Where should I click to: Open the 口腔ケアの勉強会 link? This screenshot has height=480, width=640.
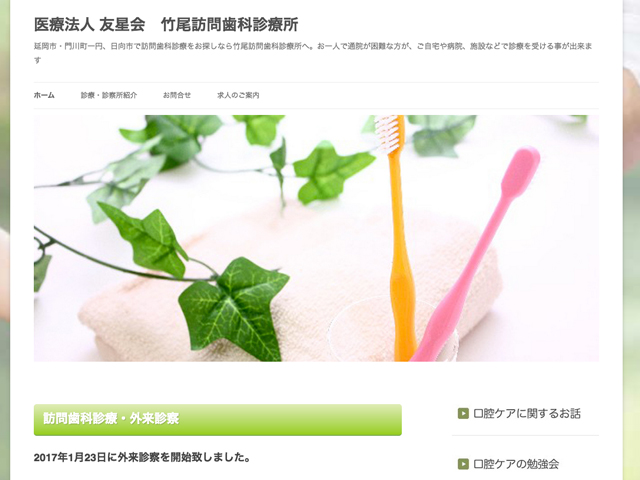click(x=516, y=464)
